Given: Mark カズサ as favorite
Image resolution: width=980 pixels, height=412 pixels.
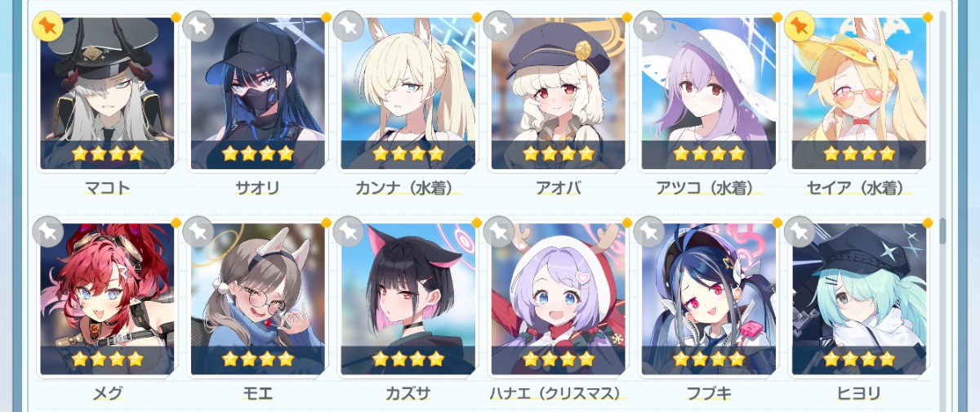Looking at the screenshot, I should [349, 231].
